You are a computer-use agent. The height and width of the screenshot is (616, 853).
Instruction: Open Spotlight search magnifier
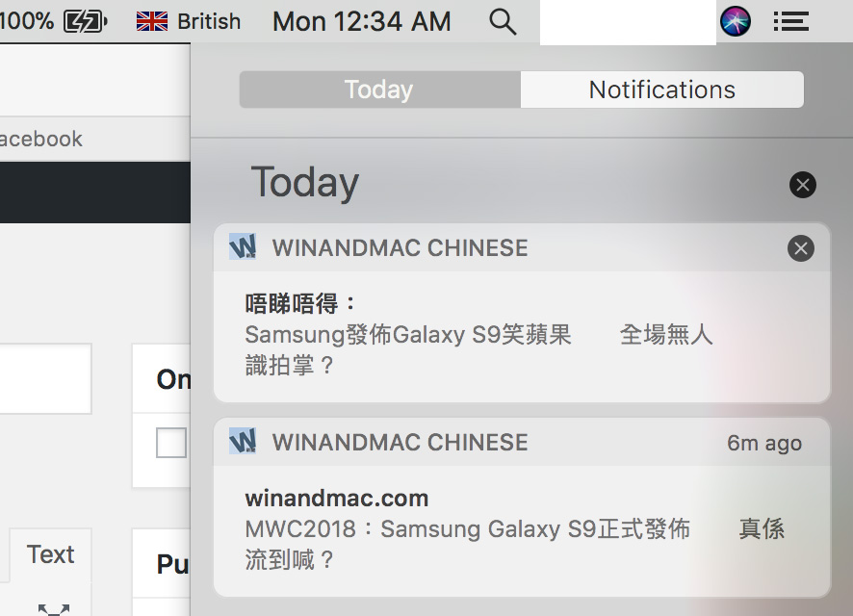[503, 22]
